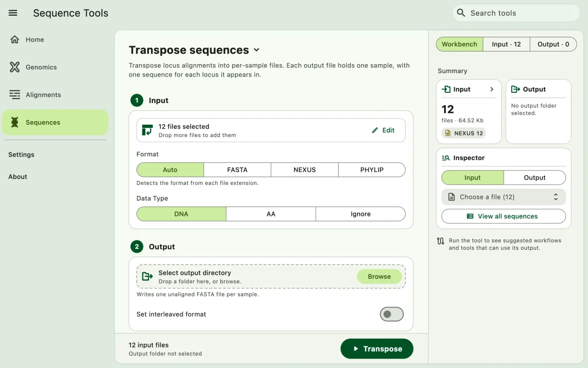Click the search magnifier icon

(x=461, y=13)
